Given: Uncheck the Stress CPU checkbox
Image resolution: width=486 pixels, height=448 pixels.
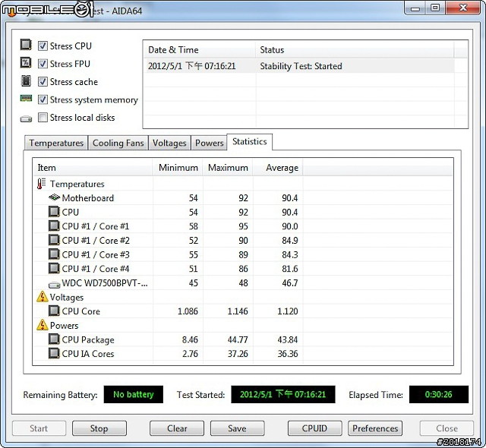Looking at the screenshot, I should 43,46.
